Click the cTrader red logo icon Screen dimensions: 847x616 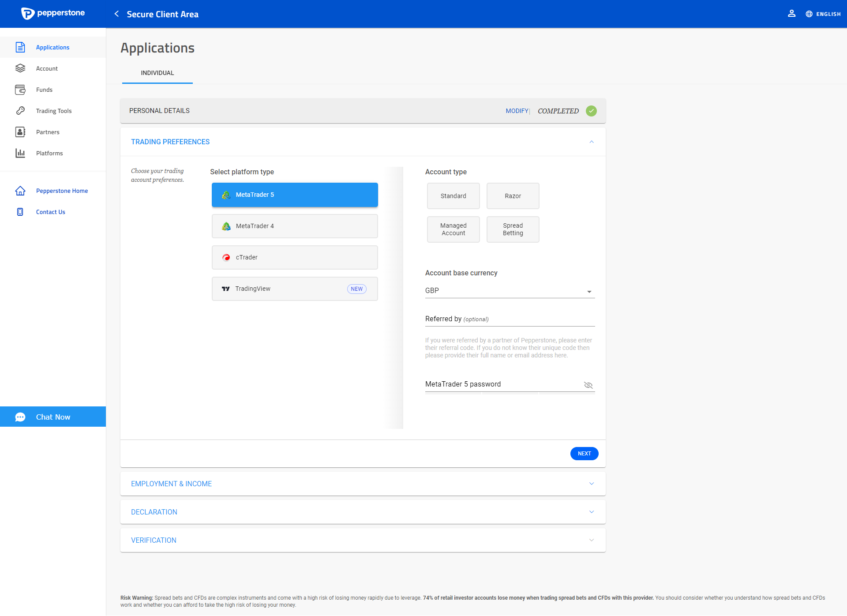226,257
